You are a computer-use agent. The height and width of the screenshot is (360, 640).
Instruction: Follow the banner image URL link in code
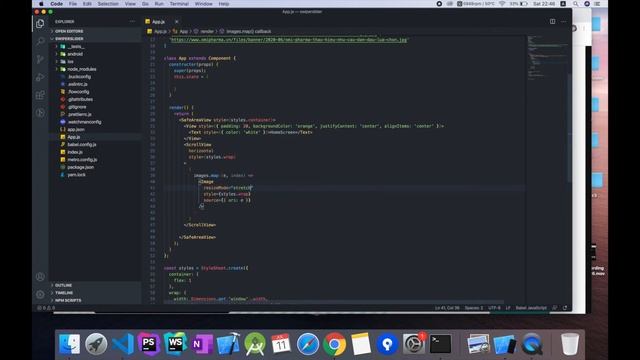tap(289, 40)
